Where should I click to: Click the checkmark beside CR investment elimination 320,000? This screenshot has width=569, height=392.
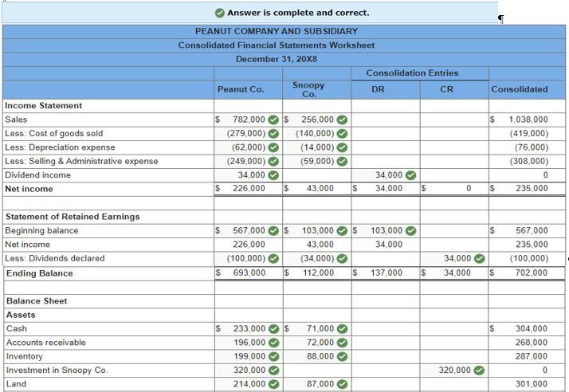click(x=479, y=370)
